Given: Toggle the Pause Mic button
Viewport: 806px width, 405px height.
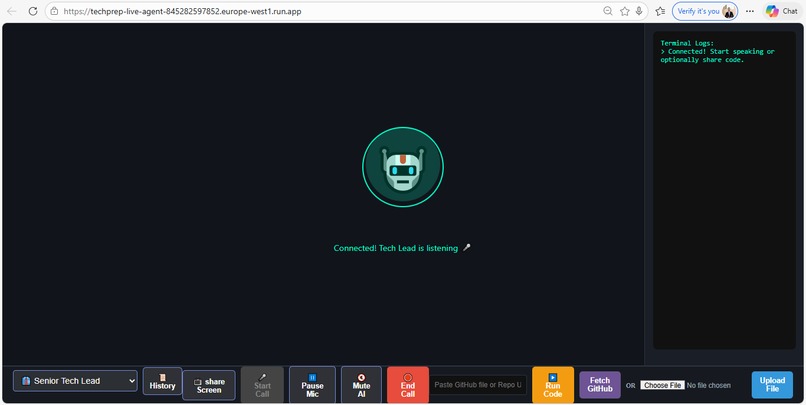Looking at the screenshot, I should 312,385.
